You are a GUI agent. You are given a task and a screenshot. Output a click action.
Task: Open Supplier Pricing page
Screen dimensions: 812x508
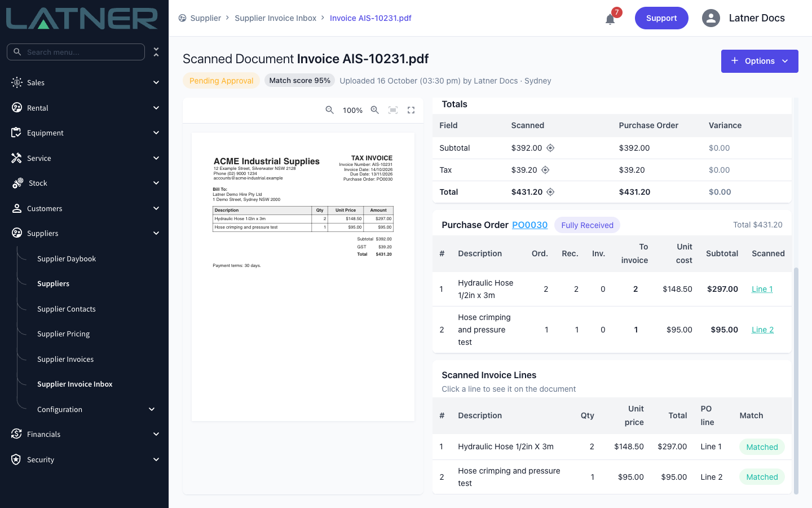point(64,334)
